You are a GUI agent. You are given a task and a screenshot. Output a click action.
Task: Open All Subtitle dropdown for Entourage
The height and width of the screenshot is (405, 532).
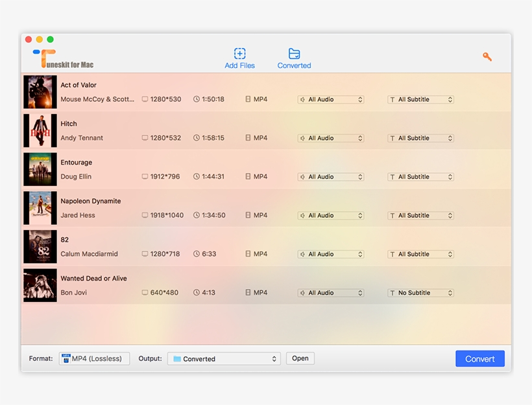coord(420,177)
